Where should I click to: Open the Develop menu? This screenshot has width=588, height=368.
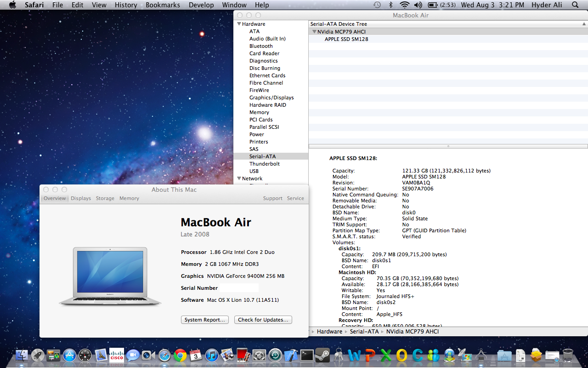(x=201, y=5)
